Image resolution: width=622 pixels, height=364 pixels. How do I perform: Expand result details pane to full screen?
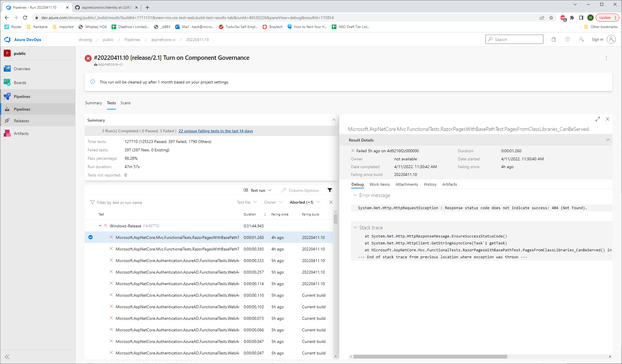pos(598,119)
